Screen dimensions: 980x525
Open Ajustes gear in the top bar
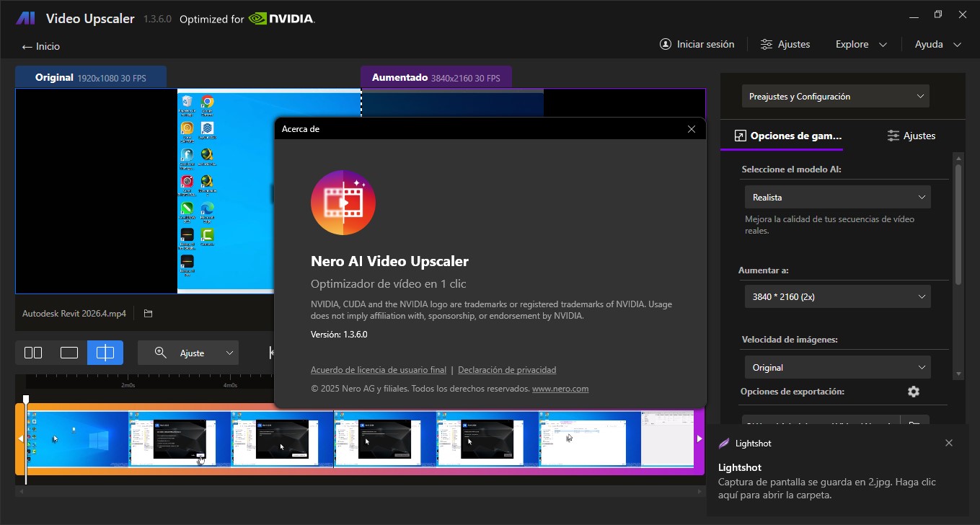point(766,44)
